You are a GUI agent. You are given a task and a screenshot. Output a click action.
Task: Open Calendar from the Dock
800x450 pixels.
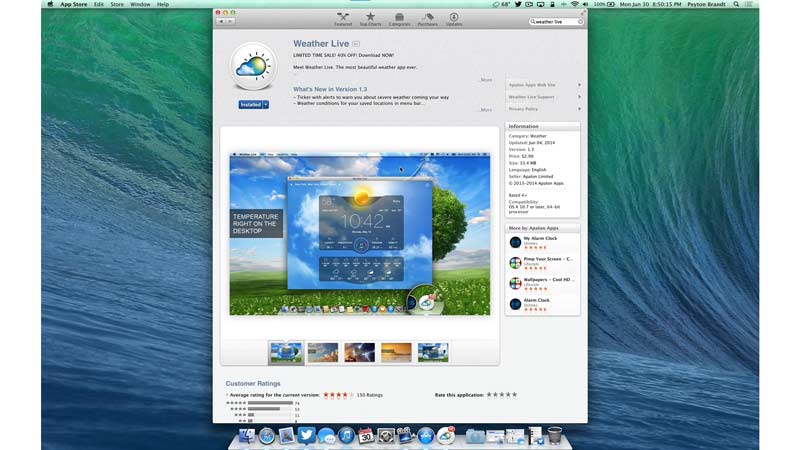pos(366,436)
